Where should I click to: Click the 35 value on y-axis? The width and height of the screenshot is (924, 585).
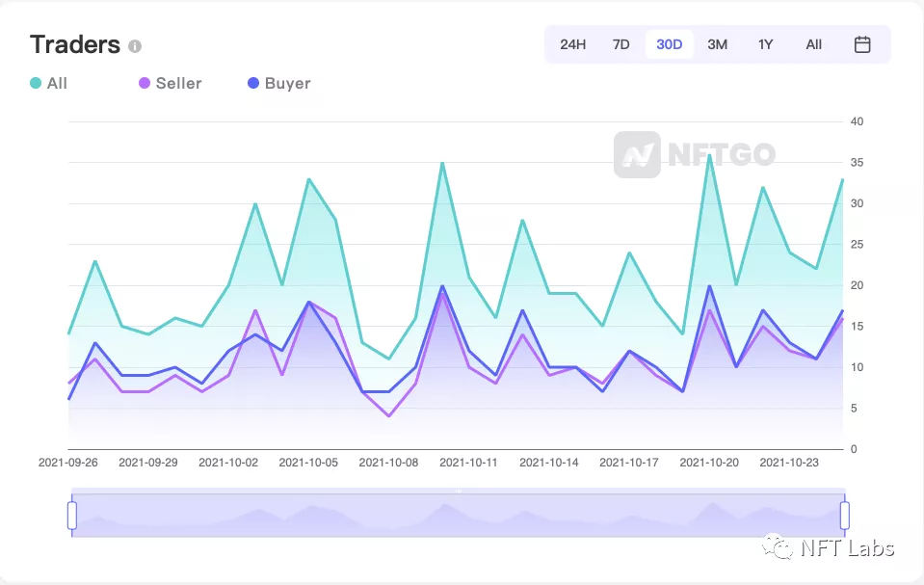click(857, 162)
